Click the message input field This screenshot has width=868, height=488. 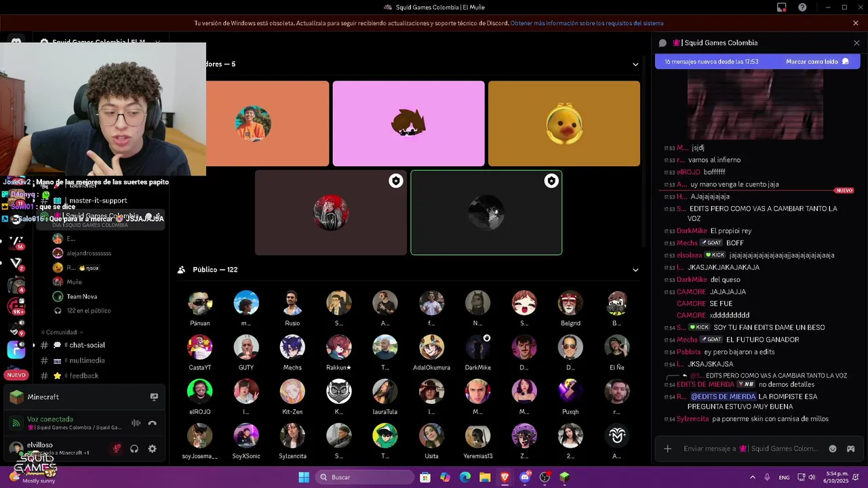tap(751, 449)
